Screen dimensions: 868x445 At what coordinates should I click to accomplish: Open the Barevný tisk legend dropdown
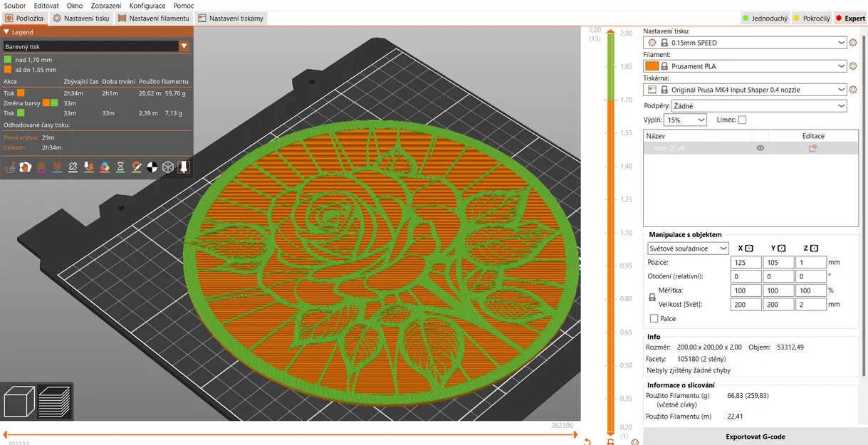click(x=184, y=46)
